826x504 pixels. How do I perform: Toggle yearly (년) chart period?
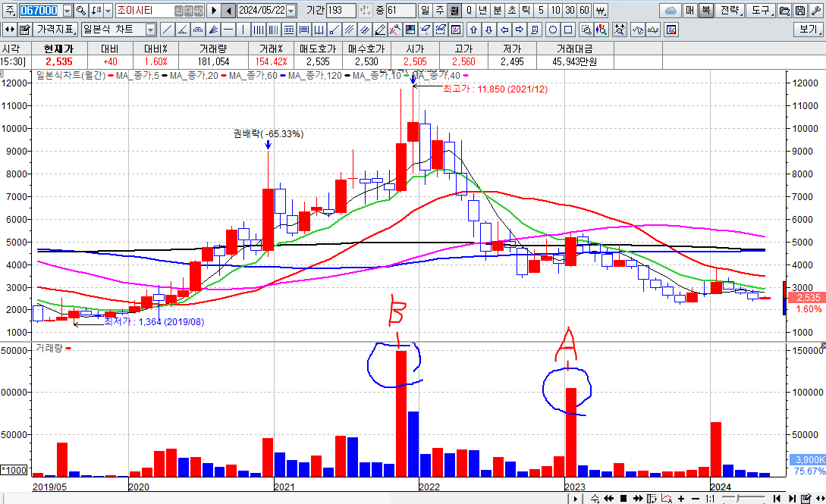pyautogui.click(x=482, y=11)
